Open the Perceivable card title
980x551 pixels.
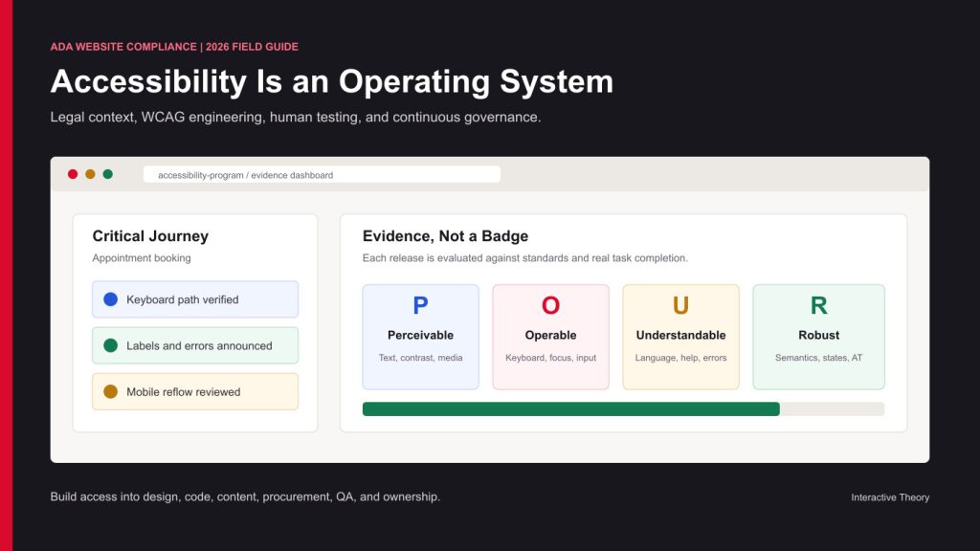(421, 336)
